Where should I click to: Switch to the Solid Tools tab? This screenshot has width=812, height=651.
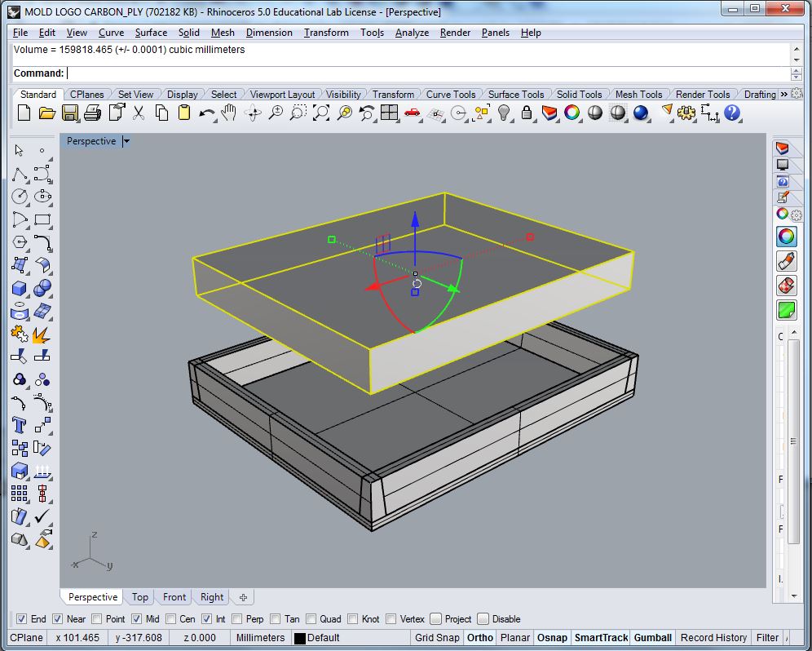click(579, 95)
